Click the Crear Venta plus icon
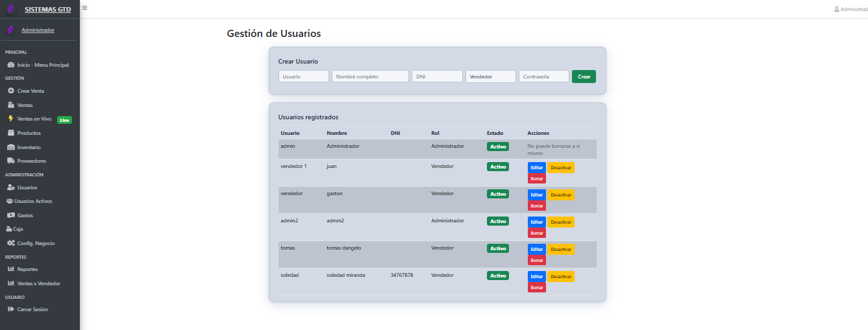The image size is (868, 330). [11, 91]
